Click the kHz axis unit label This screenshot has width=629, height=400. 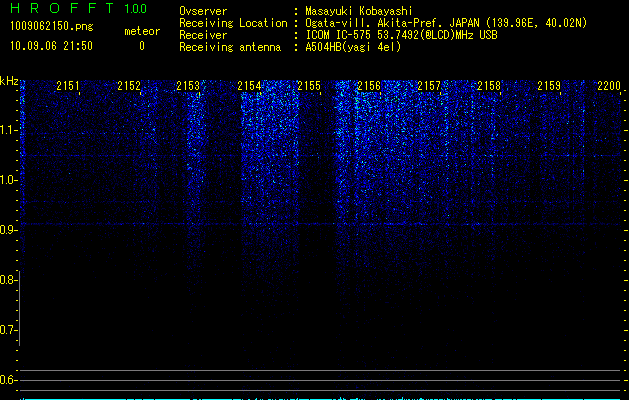[9, 81]
